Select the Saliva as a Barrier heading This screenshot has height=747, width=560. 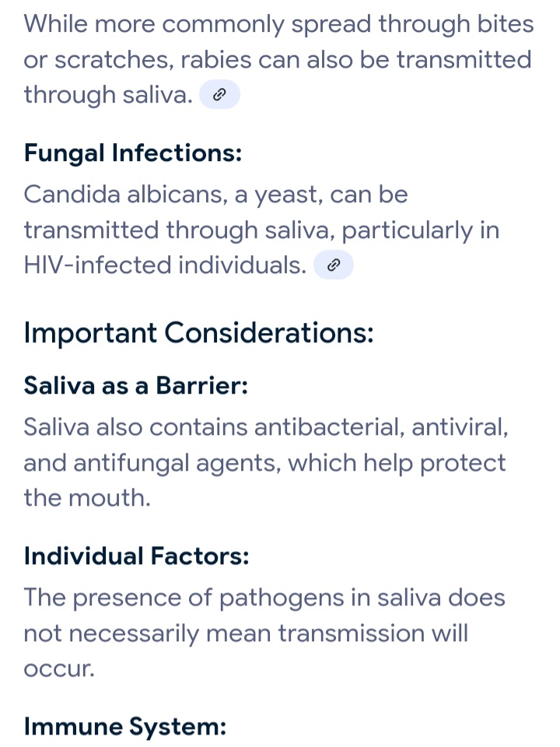click(x=135, y=385)
